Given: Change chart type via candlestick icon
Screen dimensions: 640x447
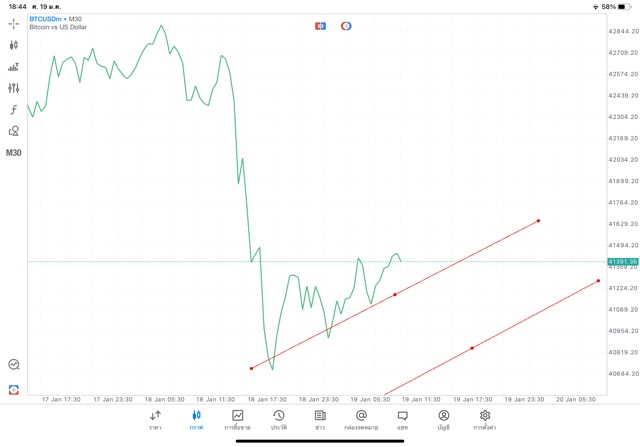Looking at the screenshot, I should pos(14,45).
